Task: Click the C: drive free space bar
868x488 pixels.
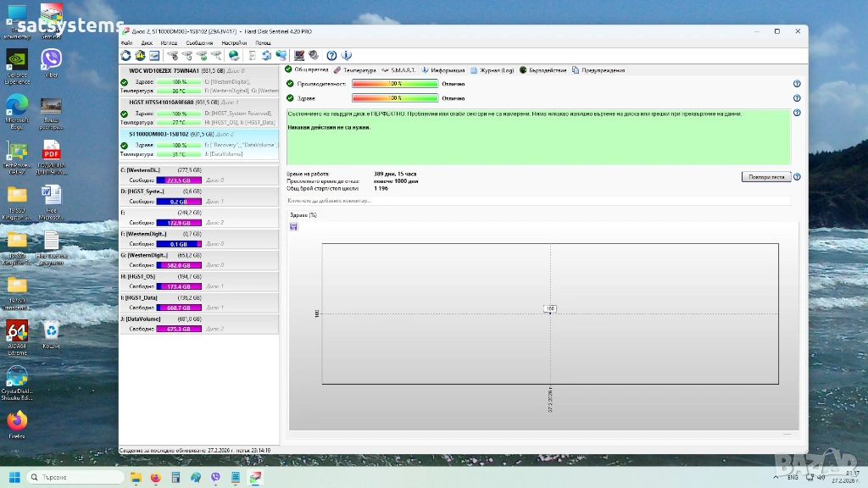Action: pyautogui.click(x=178, y=180)
